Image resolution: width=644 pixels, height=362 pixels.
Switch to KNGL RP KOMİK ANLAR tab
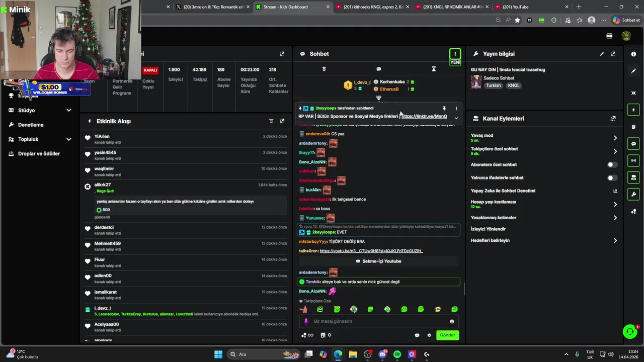point(452,7)
